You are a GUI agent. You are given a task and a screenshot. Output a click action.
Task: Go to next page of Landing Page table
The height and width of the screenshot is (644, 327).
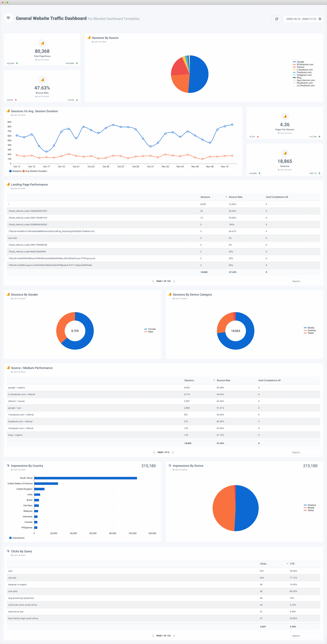174,281
